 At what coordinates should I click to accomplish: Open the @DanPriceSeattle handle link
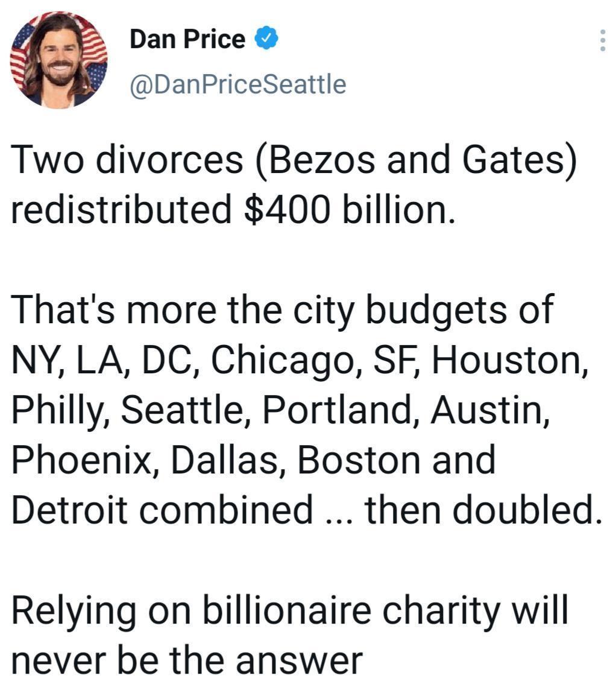[237, 84]
